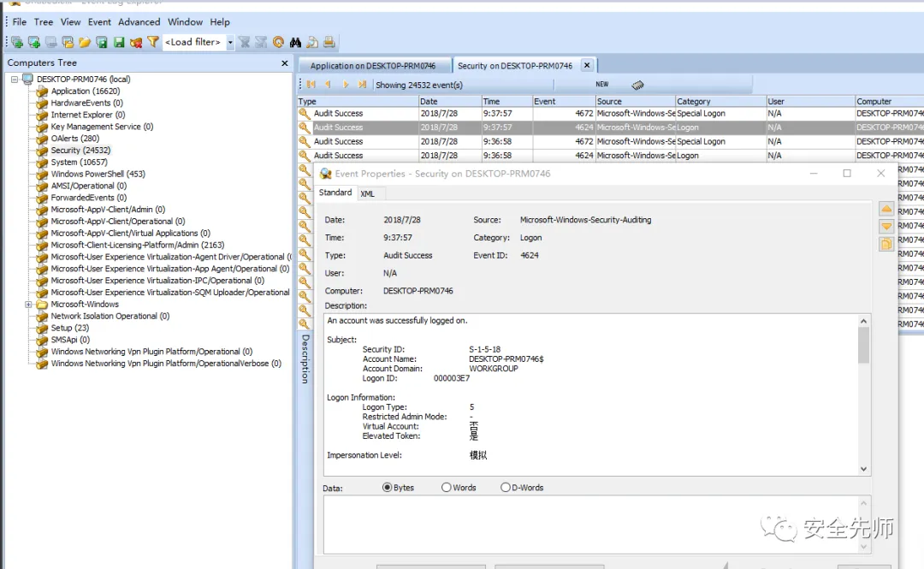Click the previous event up-arrow in Event Properties
This screenshot has height=569, width=924.
coord(886,209)
